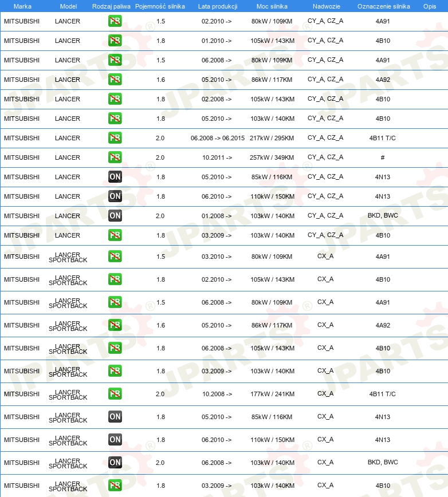Click diesel ON icon for Lancer Sportback 110kW / 150KM
Viewport: 448px width, 497px height.
tap(115, 440)
